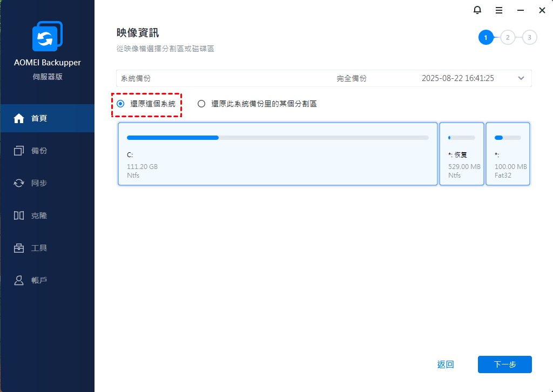Select the 100.00 MB Fat32 partition
553x392 pixels.
click(508, 154)
